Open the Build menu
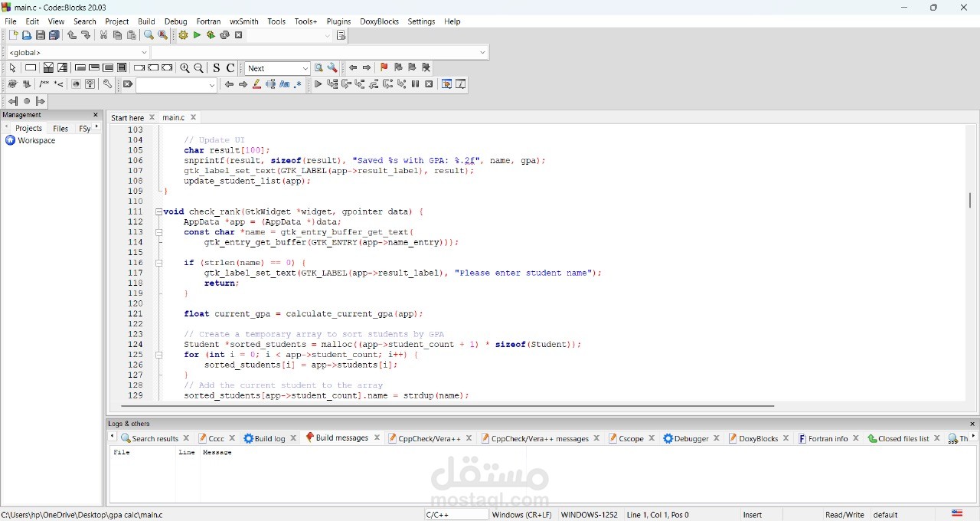Image resolution: width=980 pixels, height=521 pixels. (x=146, y=21)
